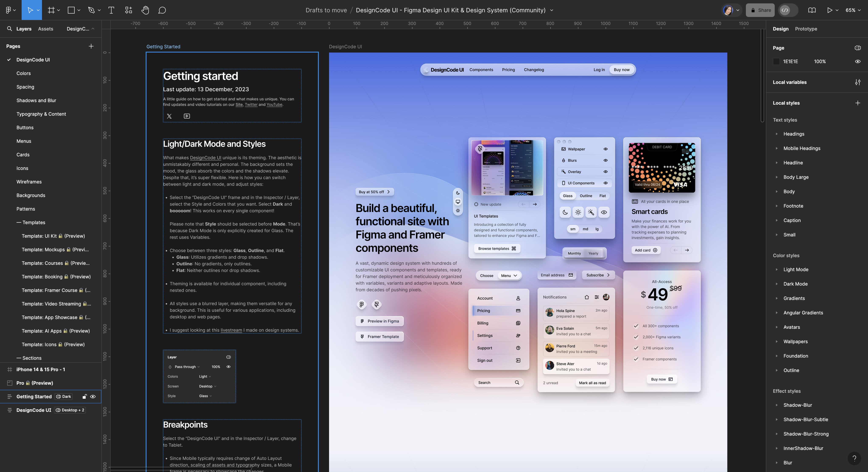This screenshot has width=868, height=472.
Task: Switch to the Prototype tab
Action: point(806,29)
